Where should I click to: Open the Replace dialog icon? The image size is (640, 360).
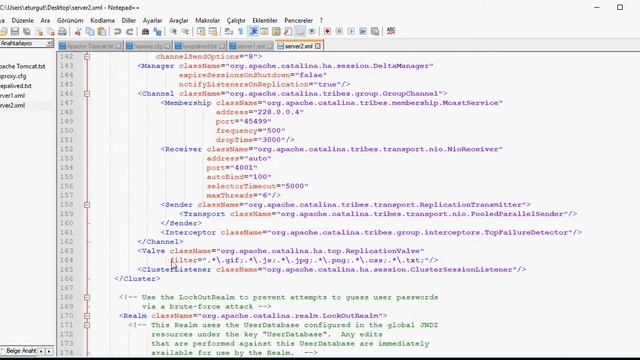157,31
